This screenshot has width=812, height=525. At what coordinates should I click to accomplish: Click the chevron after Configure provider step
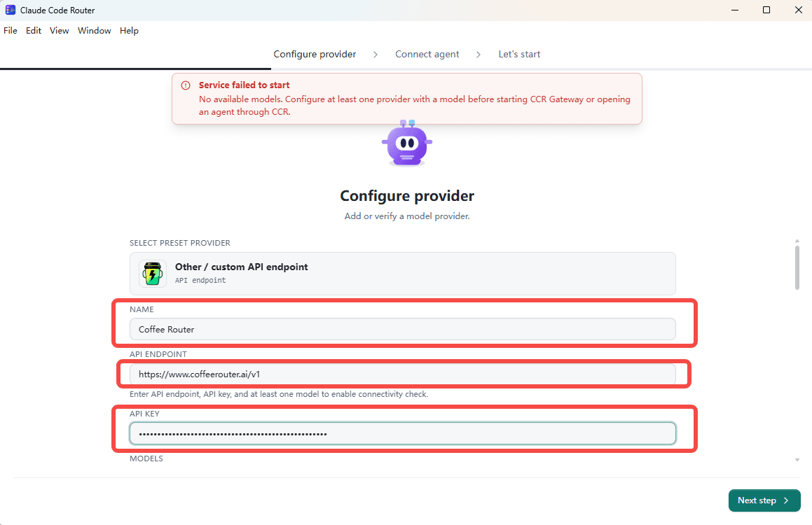tap(376, 55)
